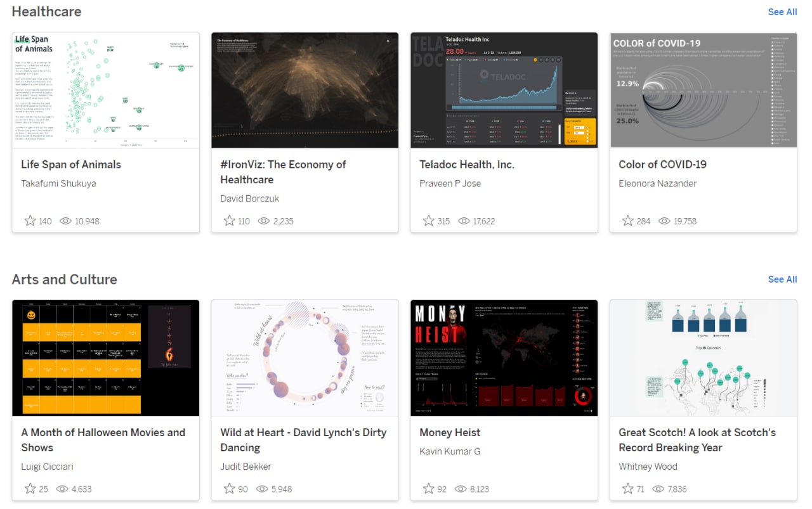The height and width of the screenshot is (509, 812).
Task: View author Judit Bekker's profile
Action: (246, 467)
